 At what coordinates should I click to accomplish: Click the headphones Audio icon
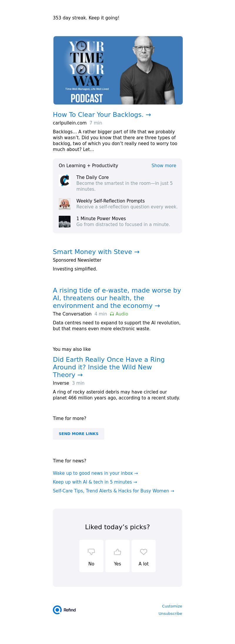click(x=112, y=314)
